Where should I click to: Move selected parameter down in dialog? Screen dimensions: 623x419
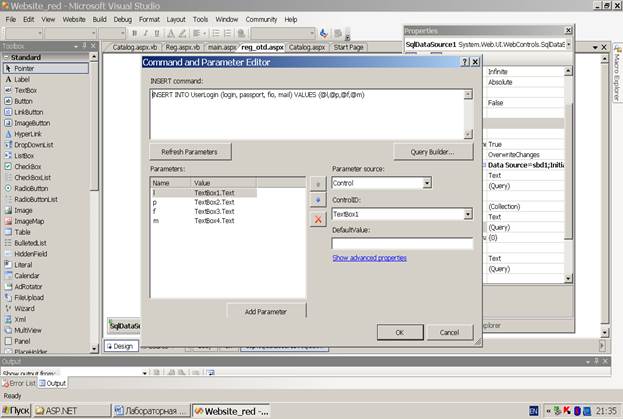pos(318,200)
